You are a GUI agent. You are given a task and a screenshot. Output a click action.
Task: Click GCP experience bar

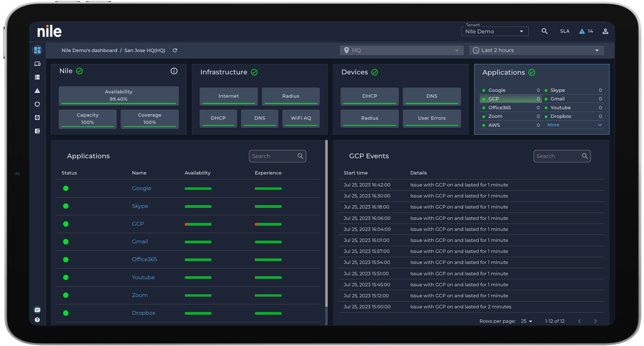[268, 224]
